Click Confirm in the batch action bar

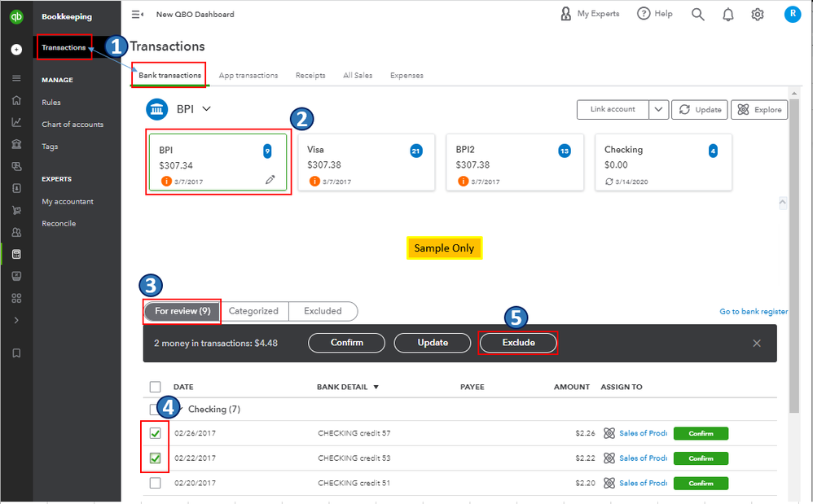tap(347, 343)
